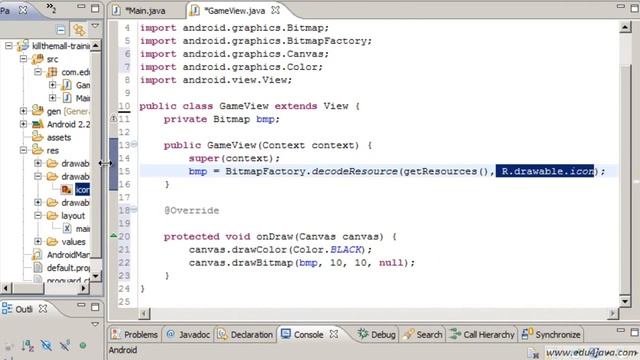Expand the Main java file node
This screenshot has width=640, height=360.
pos(53,98)
